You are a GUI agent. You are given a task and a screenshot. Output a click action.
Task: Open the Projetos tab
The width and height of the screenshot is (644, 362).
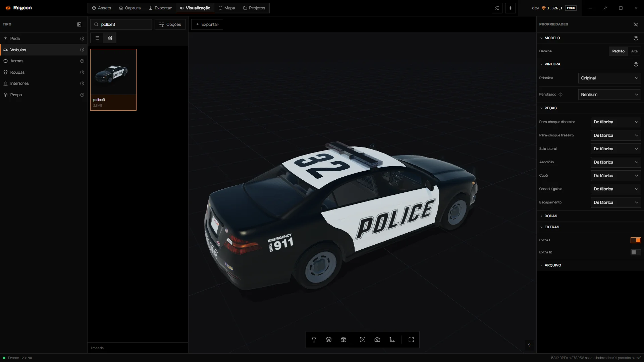point(254,8)
